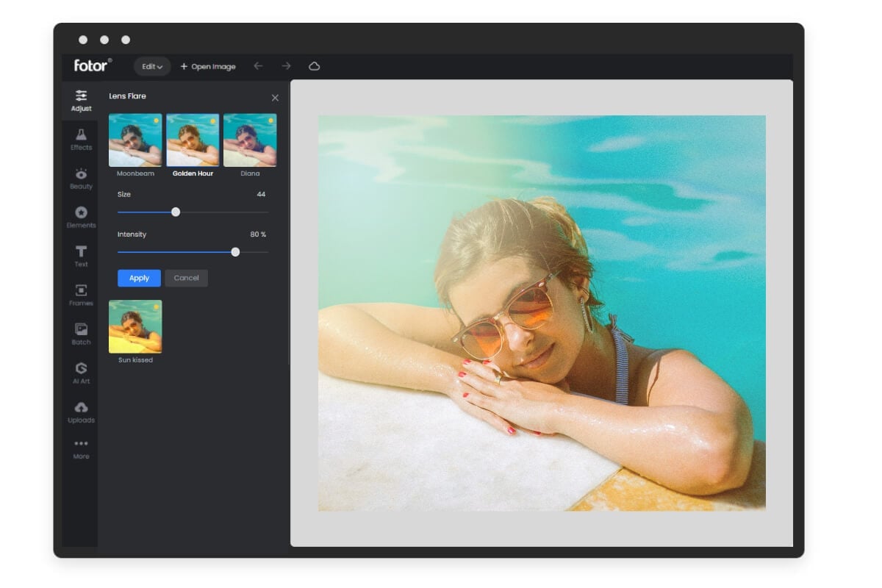The width and height of the screenshot is (882, 588).
Task: Open the Edit mode dropdown
Action: pyautogui.click(x=151, y=65)
